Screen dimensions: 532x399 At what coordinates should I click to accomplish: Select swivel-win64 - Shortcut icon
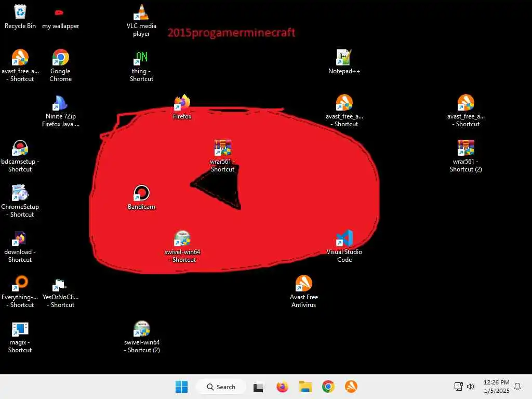click(x=182, y=246)
